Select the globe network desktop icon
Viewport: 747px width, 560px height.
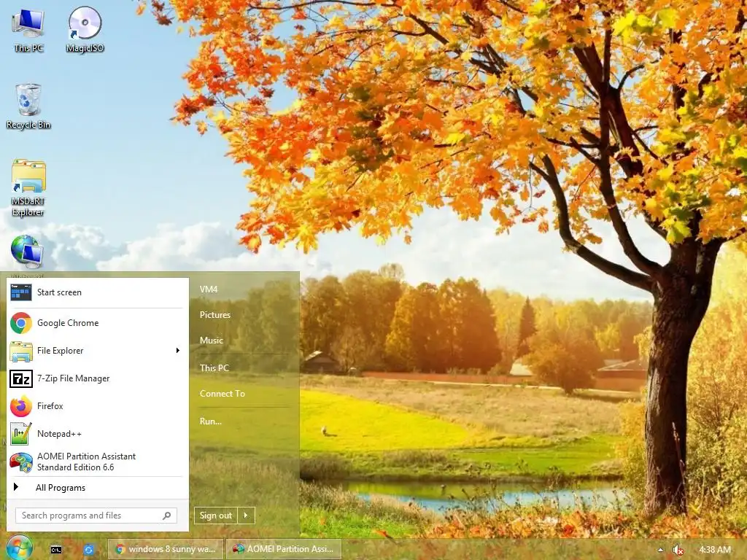coord(27,251)
